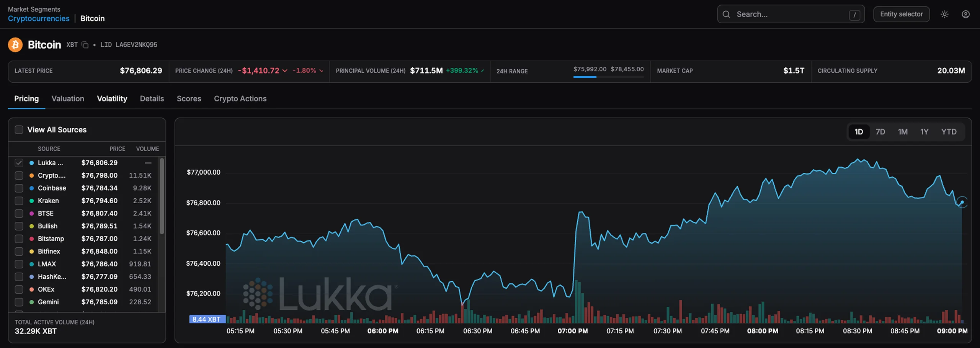Open the user account profile icon
Screen dimensions: 980x348
click(965, 14)
